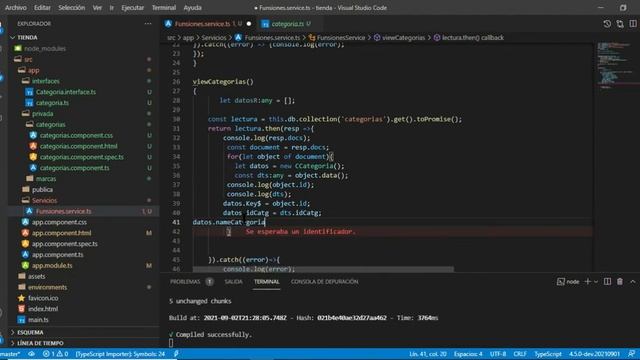The height and width of the screenshot is (360, 640).
Task: Change indentation via Espacios: 4
Action: pyautogui.click(x=468, y=354)
